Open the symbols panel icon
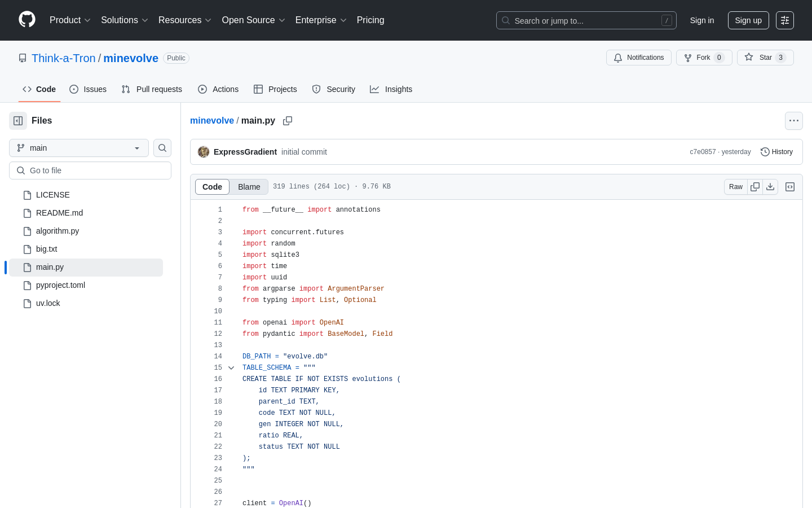This screenshot has height=508, width=812. tap(790, 187)
